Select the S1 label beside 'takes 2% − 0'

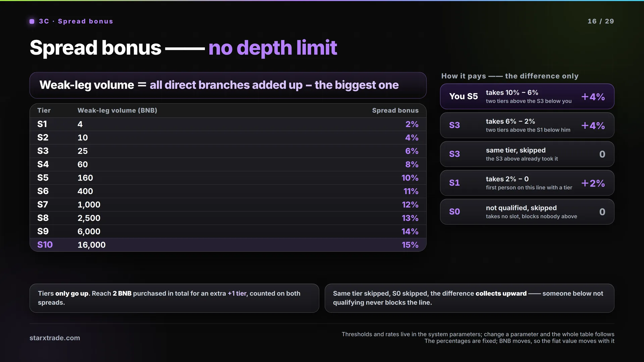pyautogui.click(x=454, y=183)
